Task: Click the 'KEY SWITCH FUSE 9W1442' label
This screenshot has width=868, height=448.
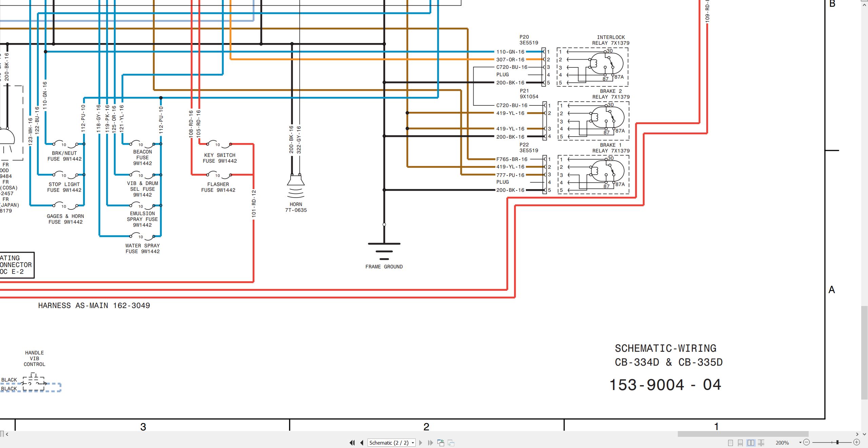Action: coord(220,158)
